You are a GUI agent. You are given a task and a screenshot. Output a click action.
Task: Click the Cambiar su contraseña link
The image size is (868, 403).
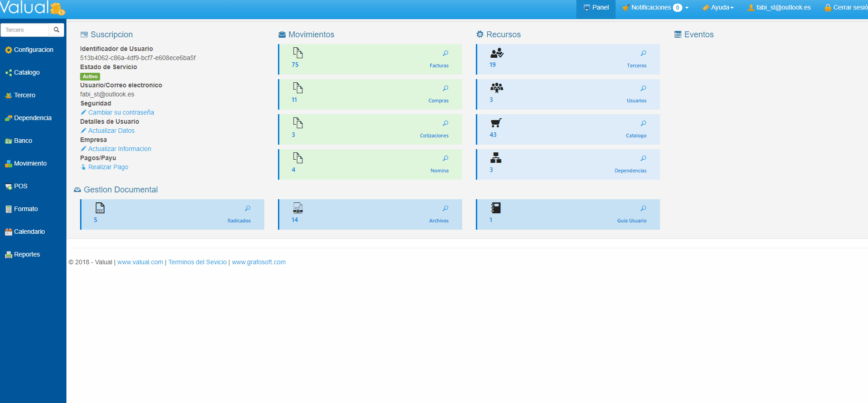[121, 112]
